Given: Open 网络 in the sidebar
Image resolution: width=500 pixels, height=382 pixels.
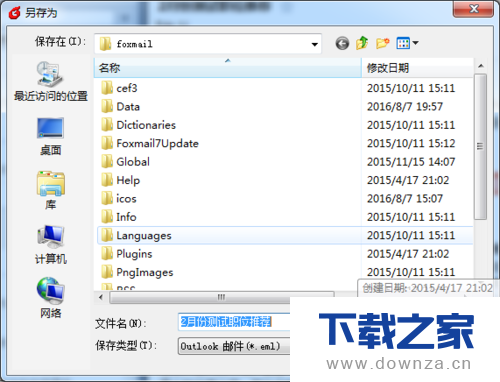Looking at the screenshot, I should tap(51, 298).
